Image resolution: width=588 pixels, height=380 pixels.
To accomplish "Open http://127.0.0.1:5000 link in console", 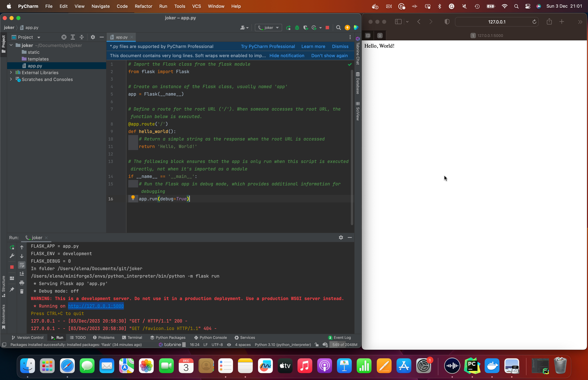I will coord(96,306).
